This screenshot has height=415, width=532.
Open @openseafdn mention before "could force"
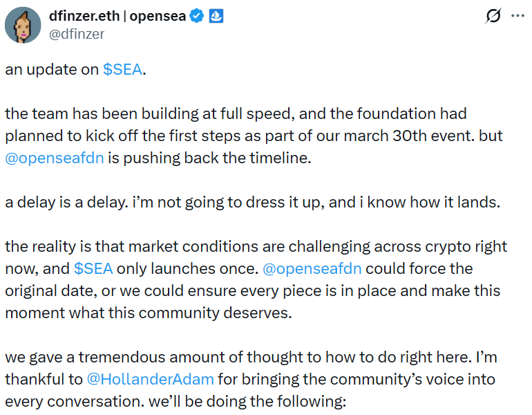coord(312,268)
